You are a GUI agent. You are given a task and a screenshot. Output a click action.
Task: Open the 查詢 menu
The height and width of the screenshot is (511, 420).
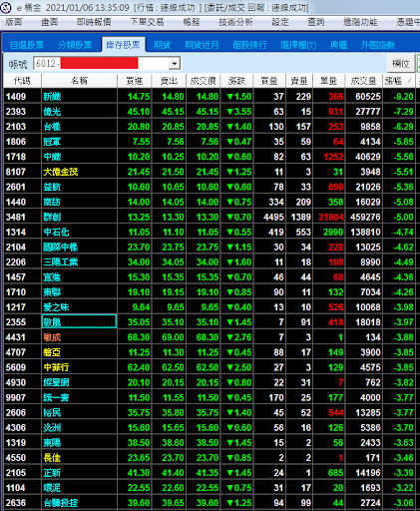point(315,22)
